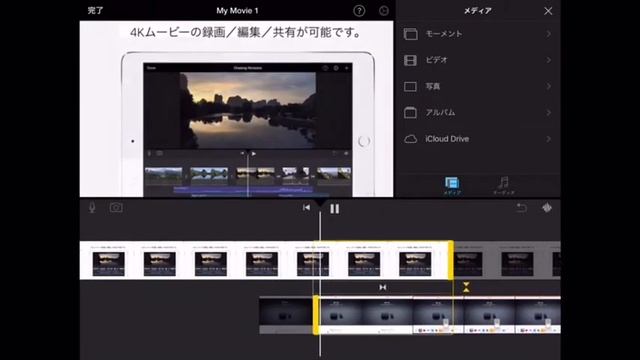640x360 pixels.
Task: Open the アルバム media category
Action: coord(478,112)
